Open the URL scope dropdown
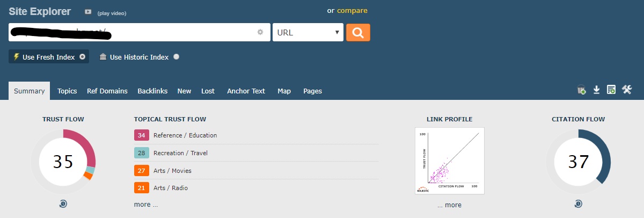The height and width of the screenshot is (218, 644). [x=308, y=32]
